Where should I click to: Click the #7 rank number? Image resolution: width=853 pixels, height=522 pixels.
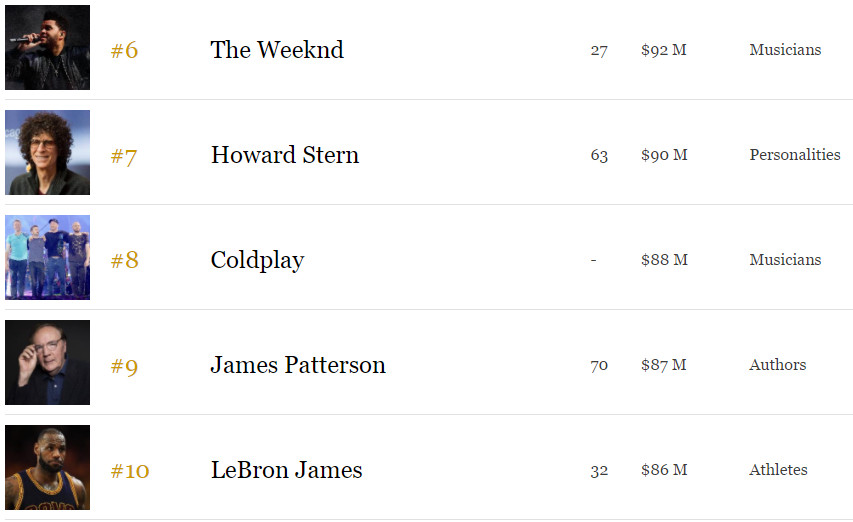(123, 157)
